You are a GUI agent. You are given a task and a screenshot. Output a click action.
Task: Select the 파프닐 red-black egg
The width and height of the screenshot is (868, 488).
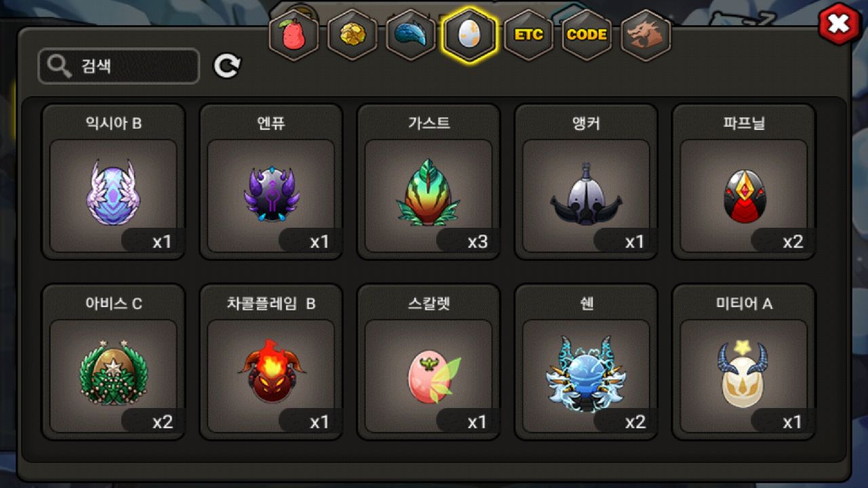point(743,182)
